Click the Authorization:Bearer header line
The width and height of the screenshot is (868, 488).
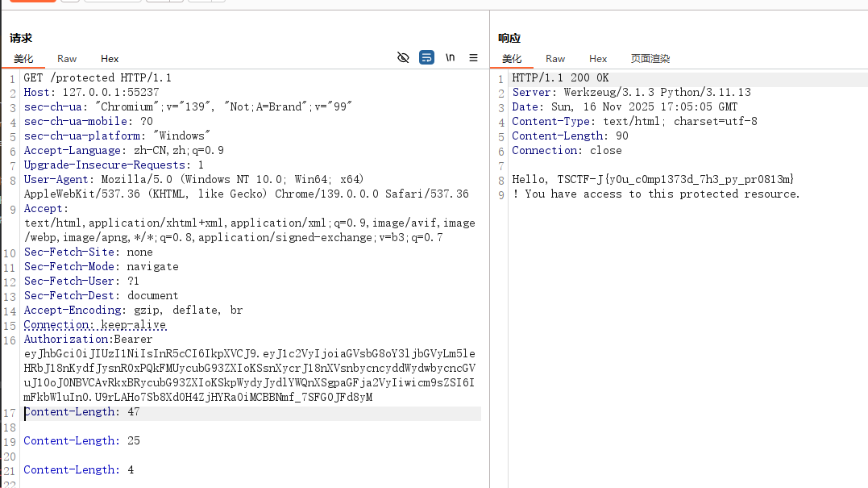click(88, 340)
